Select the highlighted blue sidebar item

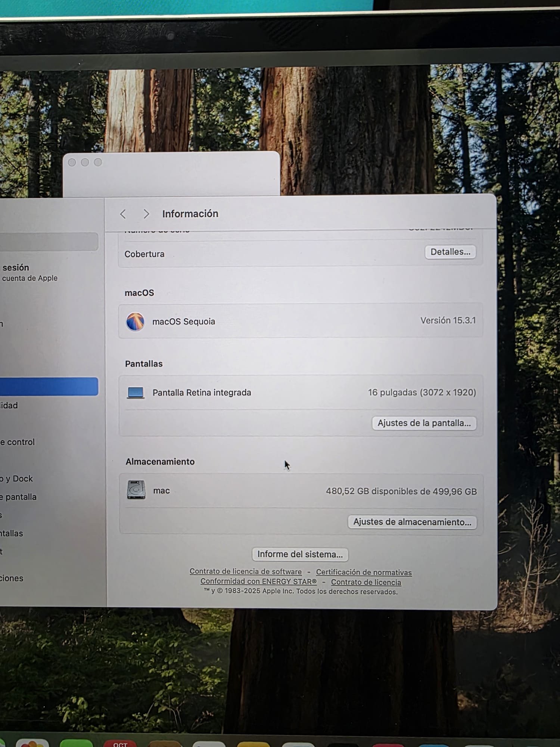(49, 387)
